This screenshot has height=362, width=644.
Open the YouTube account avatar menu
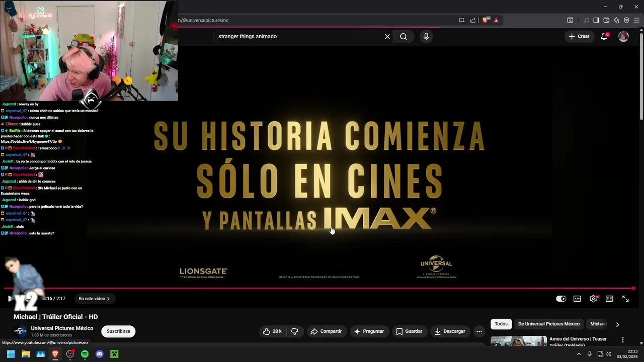(x=623, y=36)
